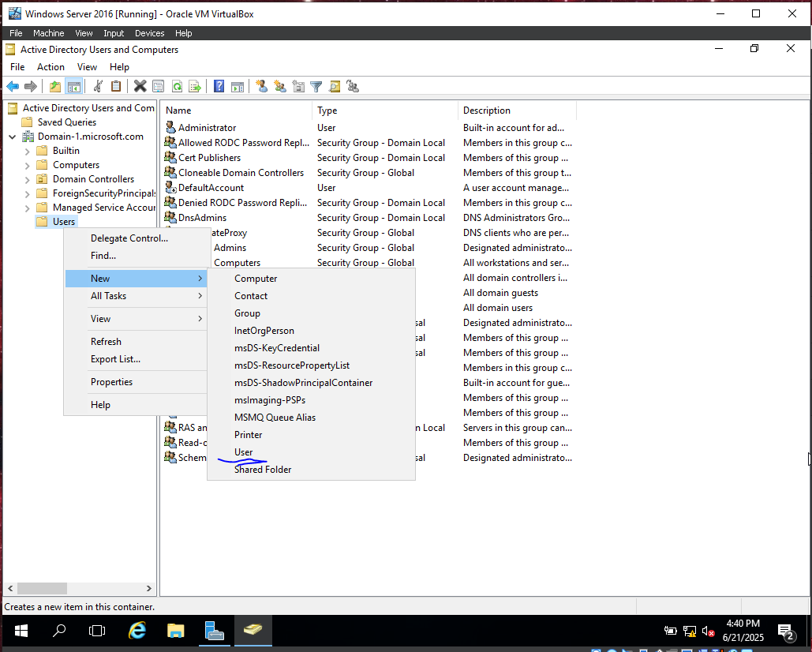Expand the Builtin tree node
Viewport: 812px width, 652px height.
(x=28, y=152)
